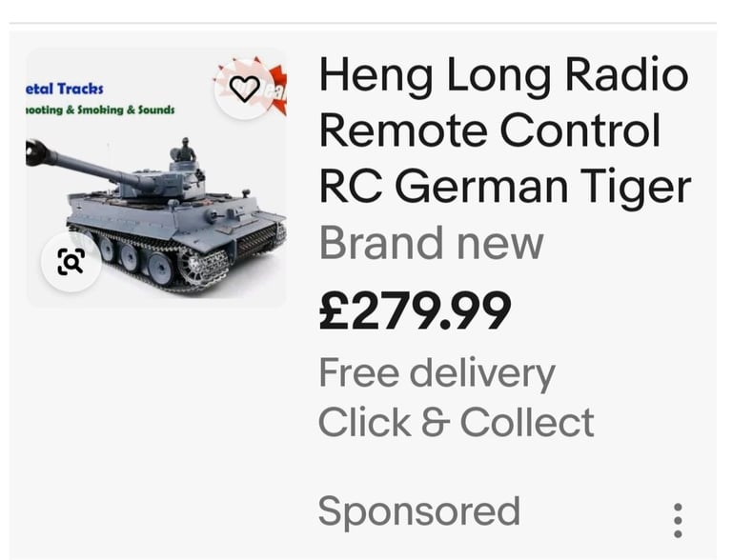732x560 pixels.
Task: Tap the image search magnifier icon
Action: pos(71,262)
